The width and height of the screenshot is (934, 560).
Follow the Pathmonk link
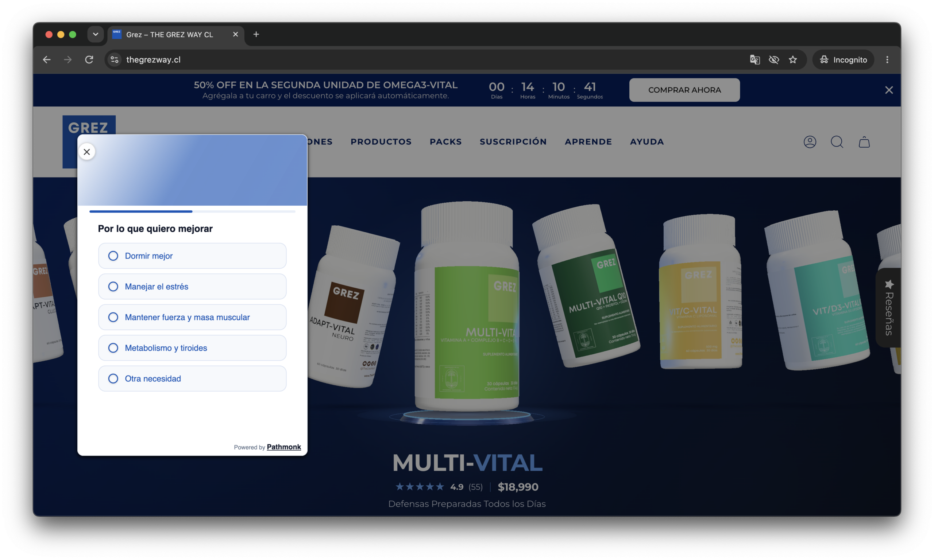click(284, 447)
